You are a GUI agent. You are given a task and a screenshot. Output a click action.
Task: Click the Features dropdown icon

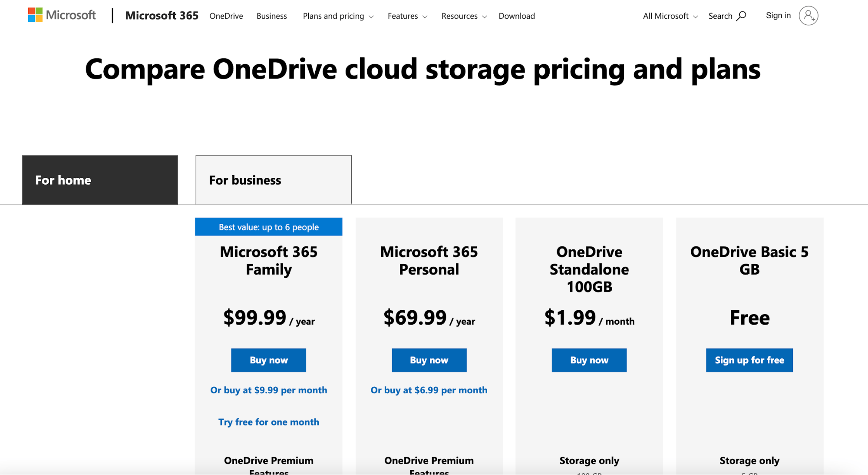coord(424,17)
